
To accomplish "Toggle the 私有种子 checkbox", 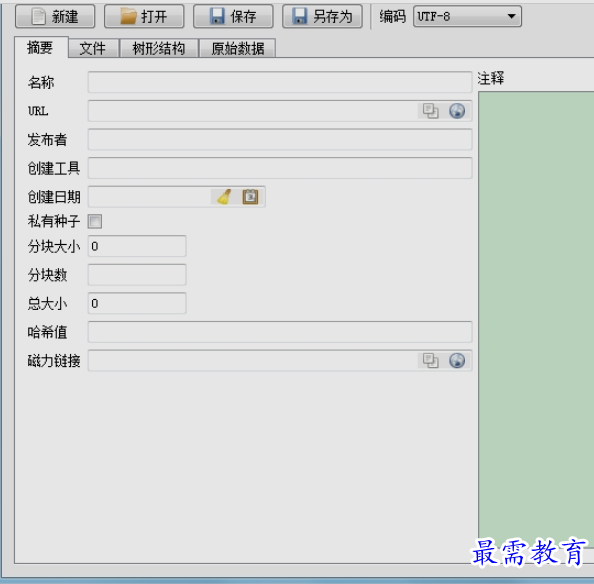I will [x=95, y=221].
